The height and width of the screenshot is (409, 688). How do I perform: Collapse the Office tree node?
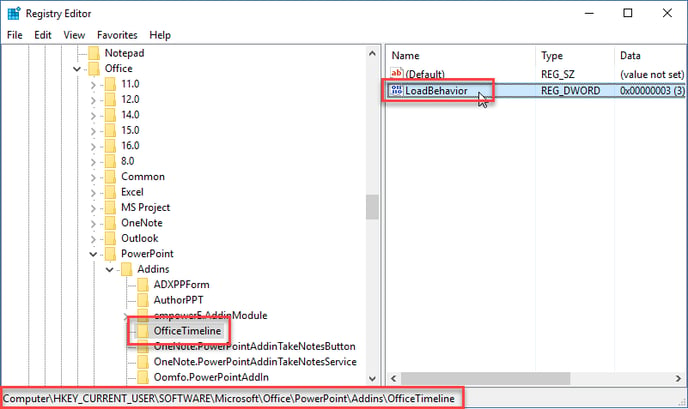pyautogui.click(x=77, y=69)
